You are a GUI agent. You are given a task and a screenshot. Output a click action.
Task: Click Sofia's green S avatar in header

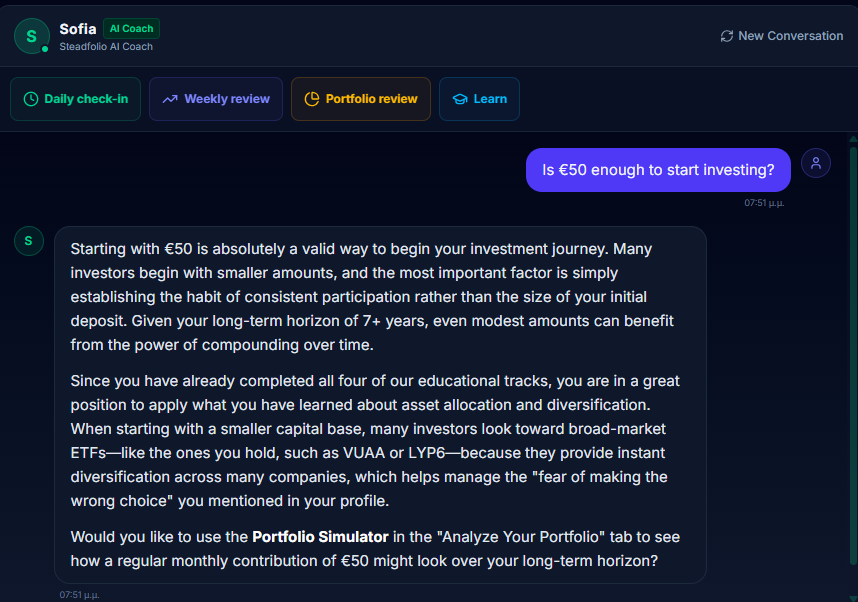click(32, 36)
